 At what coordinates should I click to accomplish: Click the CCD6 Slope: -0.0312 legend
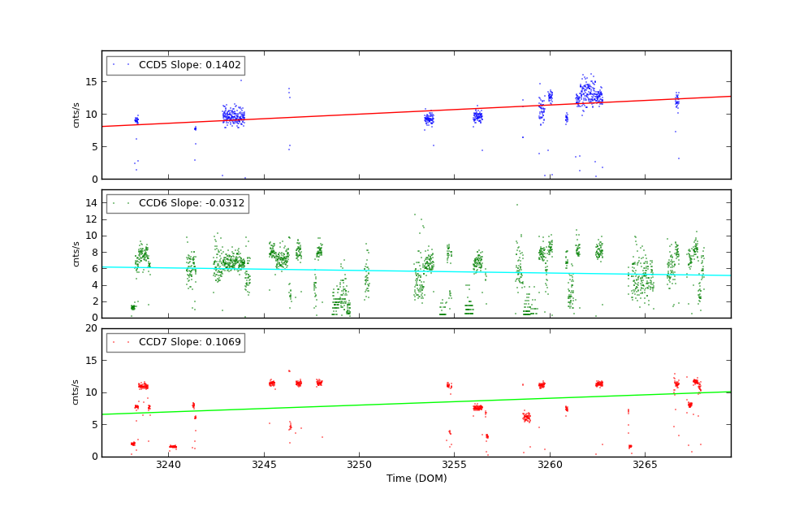pyautogui.click(x=177, y=204)
